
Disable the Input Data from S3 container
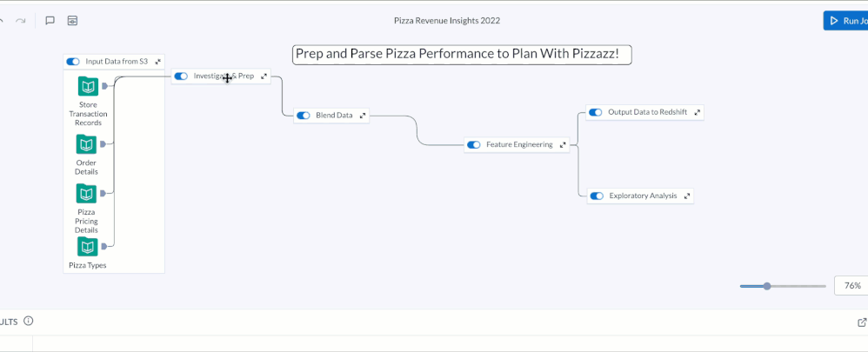[73, 62]
